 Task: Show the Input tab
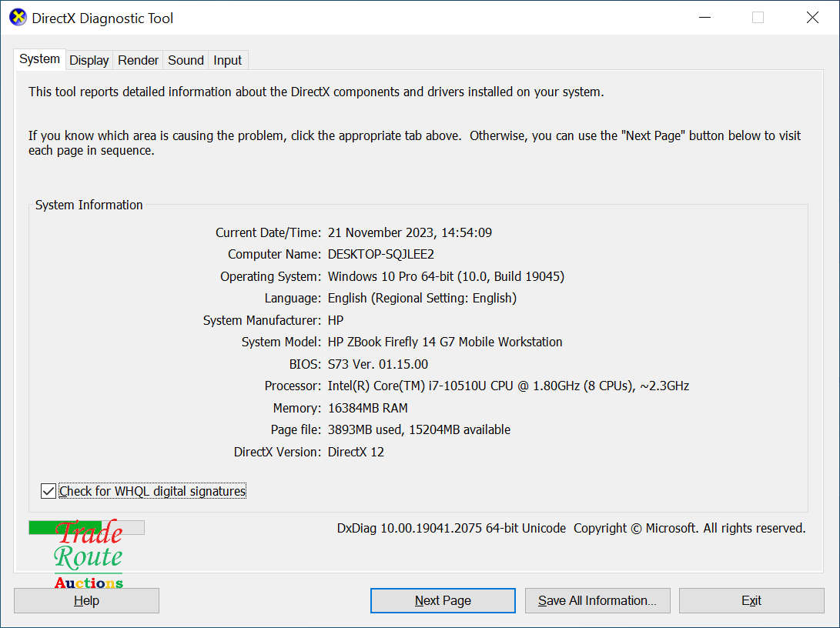point(227,60)
